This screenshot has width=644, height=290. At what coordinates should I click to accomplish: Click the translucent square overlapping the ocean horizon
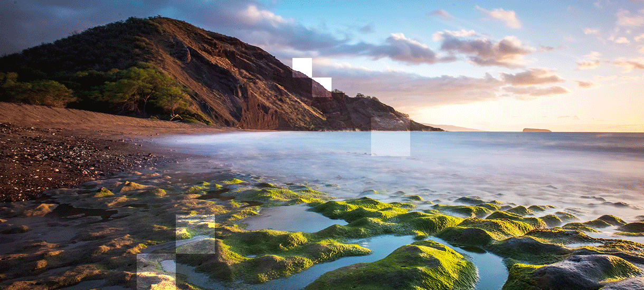point(390,137)
